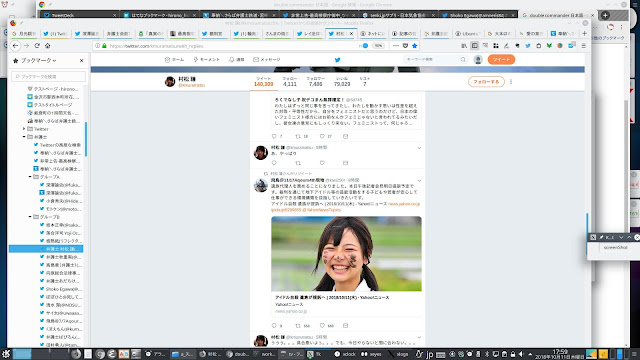Open the Shoko Egawa bookmark
This screenshot has width=640, height=360.
pyautogui.click(x=60, y=289)
